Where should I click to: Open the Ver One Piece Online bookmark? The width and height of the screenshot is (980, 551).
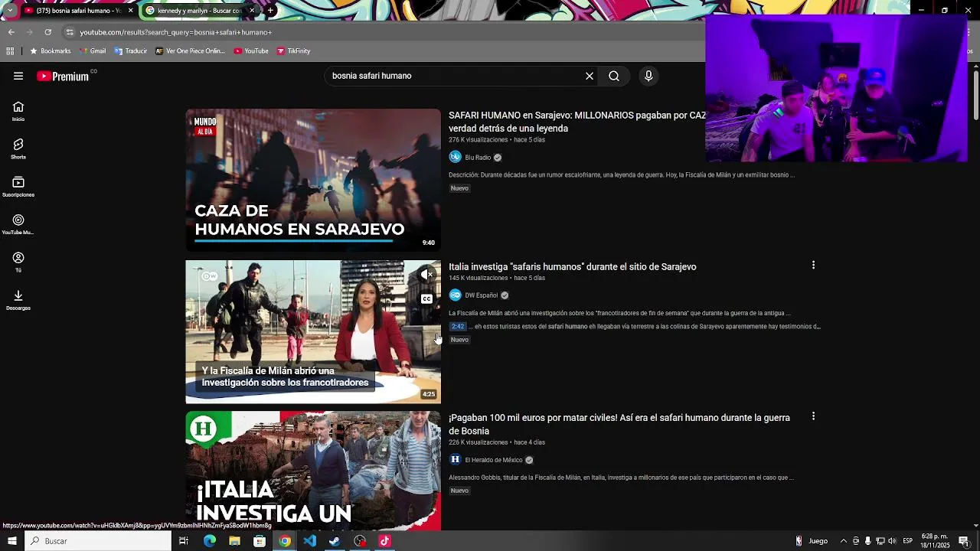[190, 51]
